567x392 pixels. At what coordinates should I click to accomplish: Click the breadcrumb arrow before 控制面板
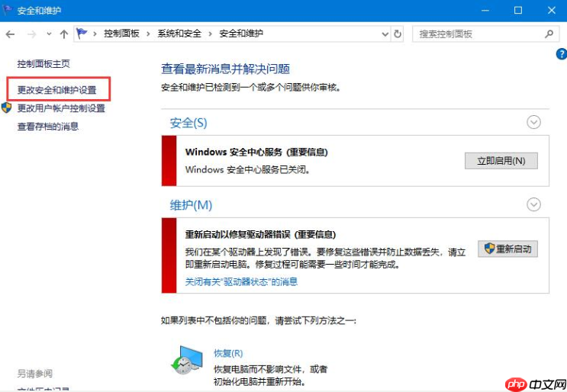click(x=95, y=34)
